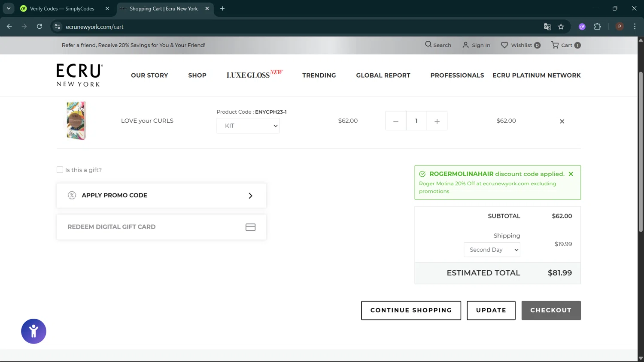Click LOVE your CURLS product thumbnail

pyautogui.click(x=76, y=121)
